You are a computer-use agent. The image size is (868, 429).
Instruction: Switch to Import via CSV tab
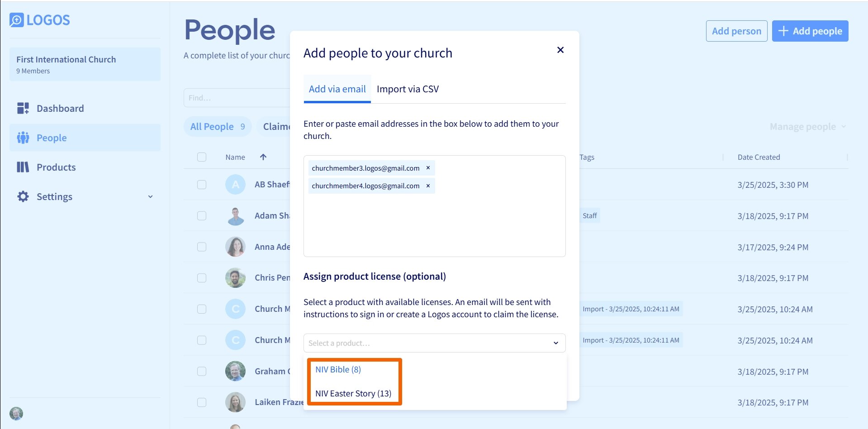408,89
